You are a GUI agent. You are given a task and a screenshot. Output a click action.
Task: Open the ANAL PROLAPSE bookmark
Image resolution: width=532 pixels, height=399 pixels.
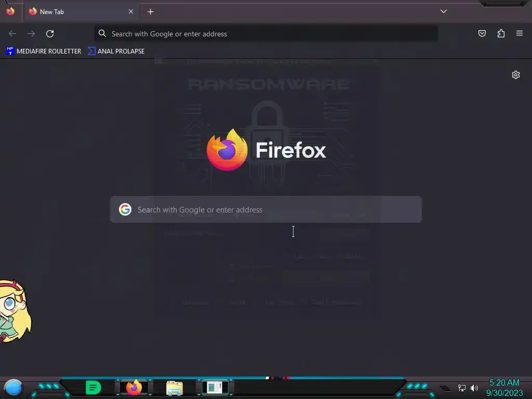pyautogui.click(x=116, y=51)
